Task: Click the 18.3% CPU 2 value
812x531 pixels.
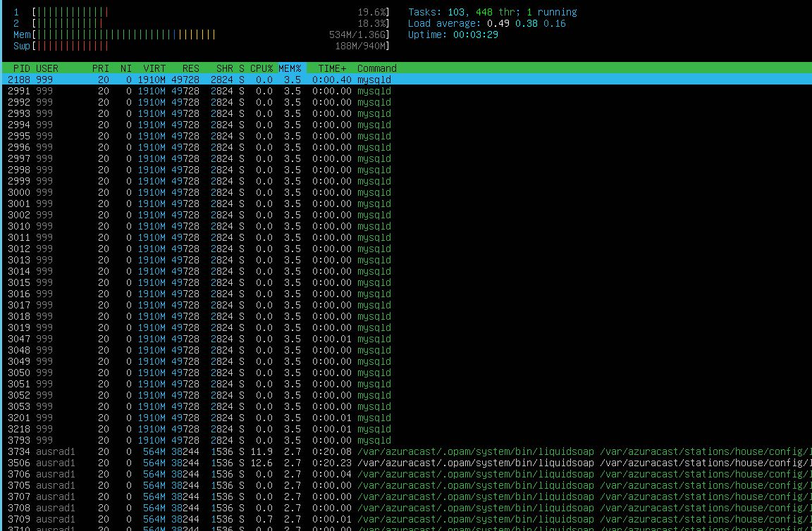Action: (x=372, y=23)
